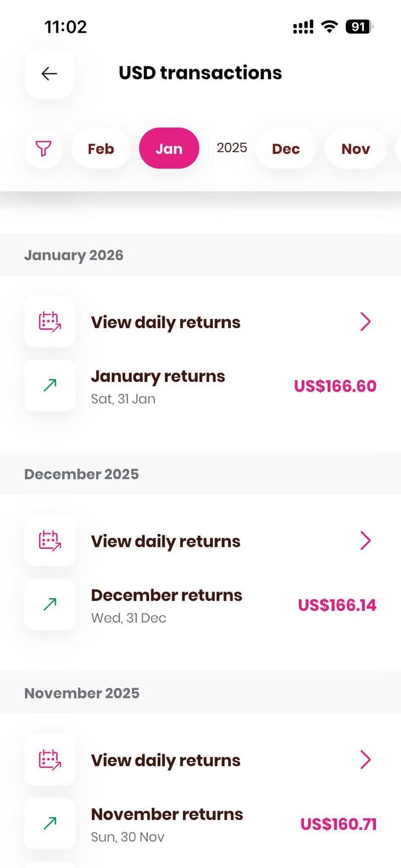
Task: Check the battery indicator in status bar
Action: click(x=359, y=27)
